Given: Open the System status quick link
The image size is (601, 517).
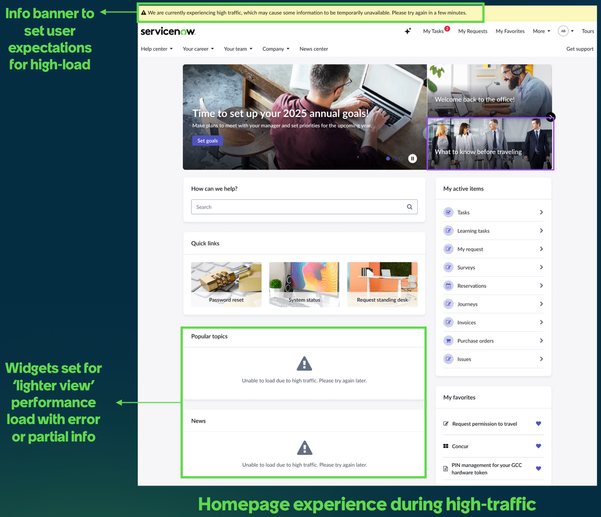Looking at the screenshot, I should (x=304, y=284).
